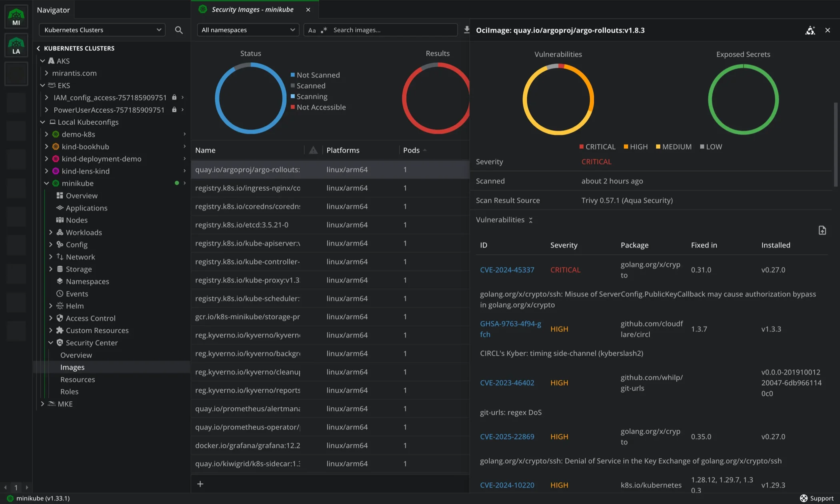Viewport: 840px width, 504px height.
Task: Open Overview with the dashboard icon
Action: (60, 195)
